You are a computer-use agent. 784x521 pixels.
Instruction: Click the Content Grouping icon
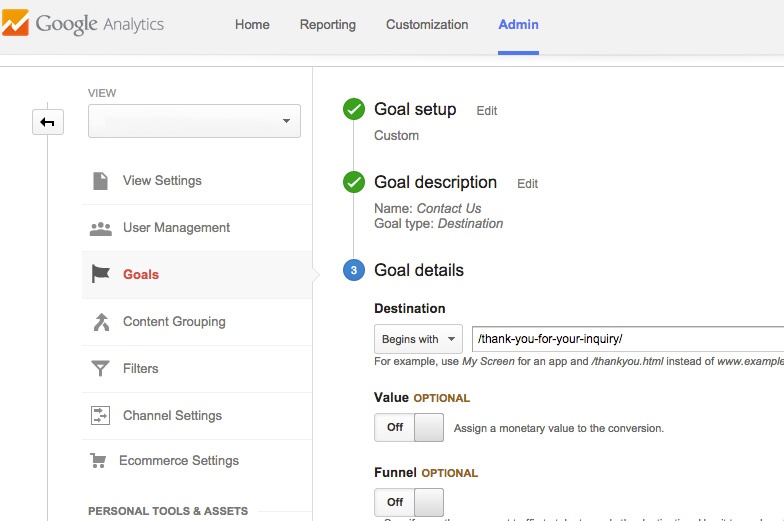[x=100, y=322]
